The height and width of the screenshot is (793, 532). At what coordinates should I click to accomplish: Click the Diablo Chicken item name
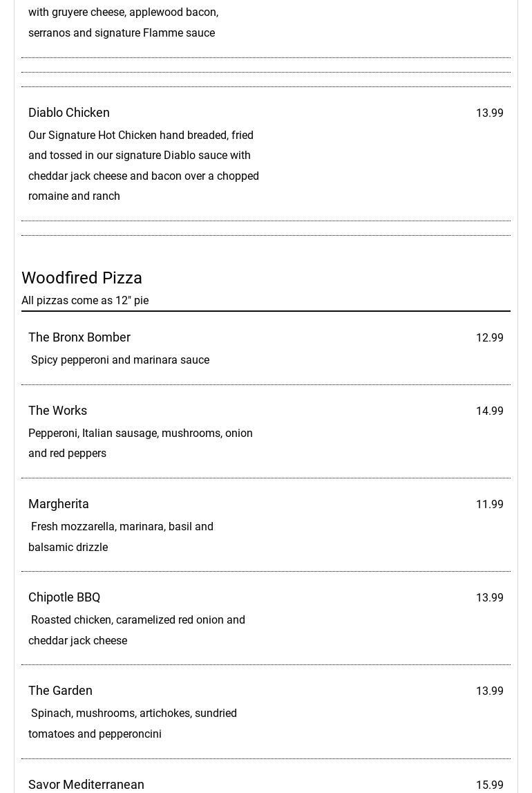69,113
